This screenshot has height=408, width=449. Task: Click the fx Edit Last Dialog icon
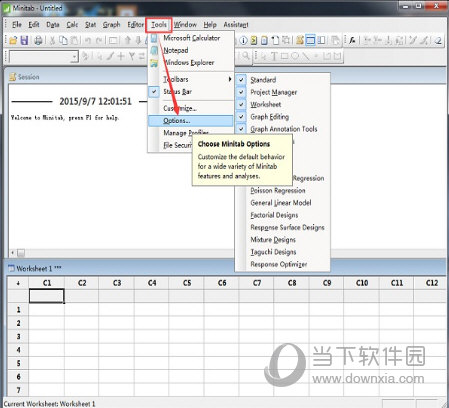click(x=352, y=41)
